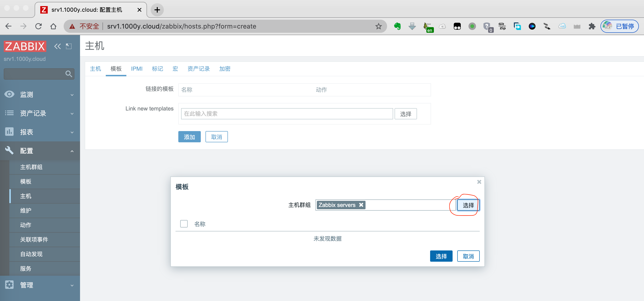This screenshot has height=301, width=644.
Task: Click the sidebar search magnifier icon
Action: click(x=69, y=74)
